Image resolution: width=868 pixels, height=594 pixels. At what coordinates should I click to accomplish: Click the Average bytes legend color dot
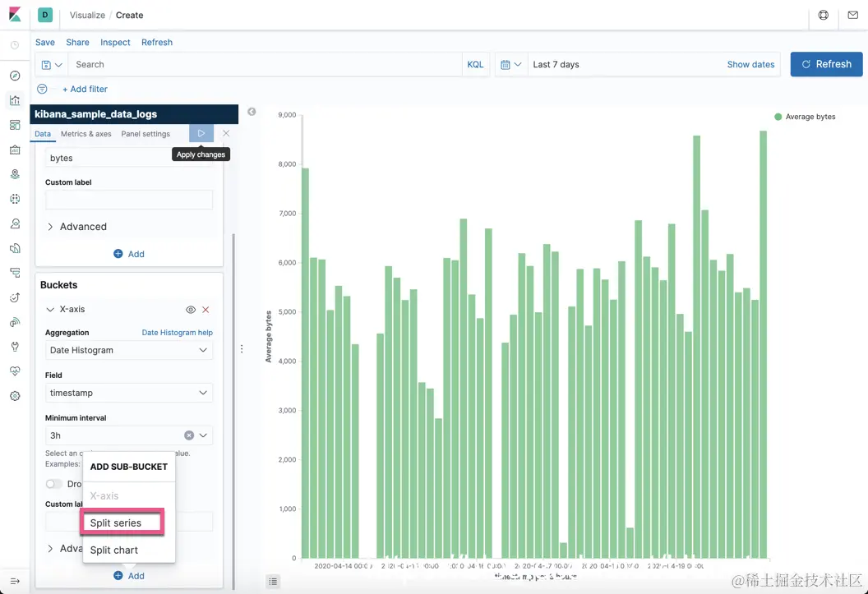click(778, 117)
